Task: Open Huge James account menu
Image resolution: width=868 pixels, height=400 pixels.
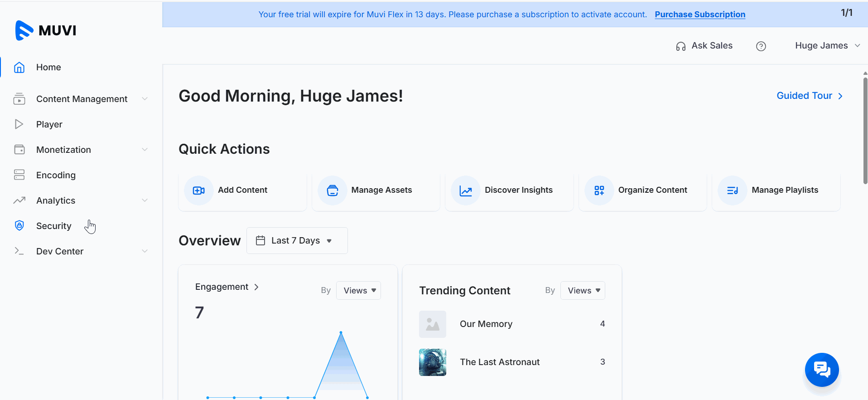Action: [x=827, y=46]
